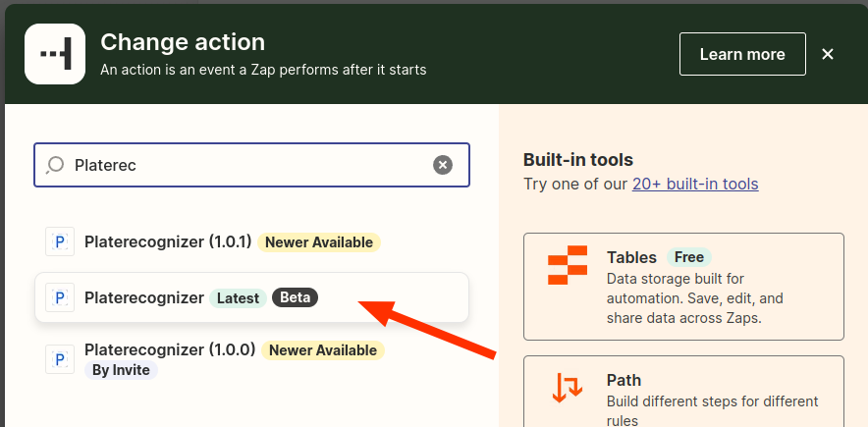Click the magnifying glass search icon
The width and height of the screenshot is (868, 427).
point(56,165)
